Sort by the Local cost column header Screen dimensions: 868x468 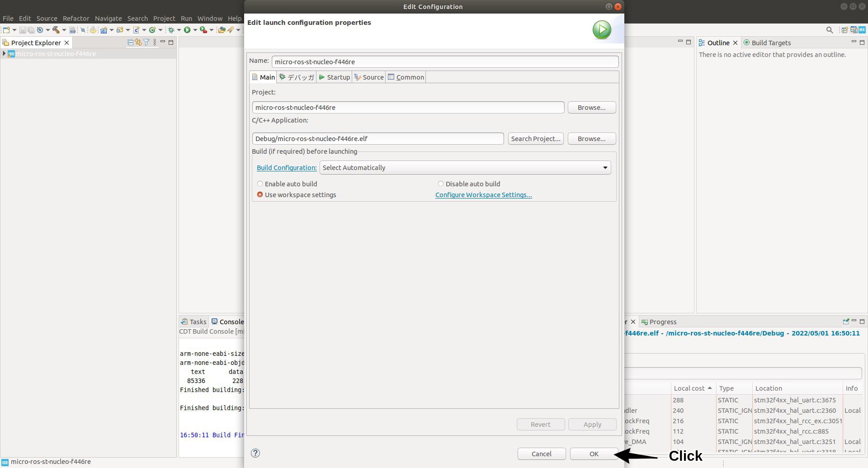tap(693, 388)
